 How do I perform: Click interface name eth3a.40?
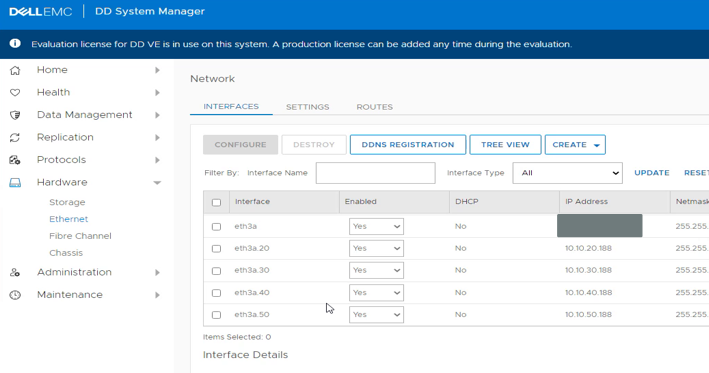point(252,293)
